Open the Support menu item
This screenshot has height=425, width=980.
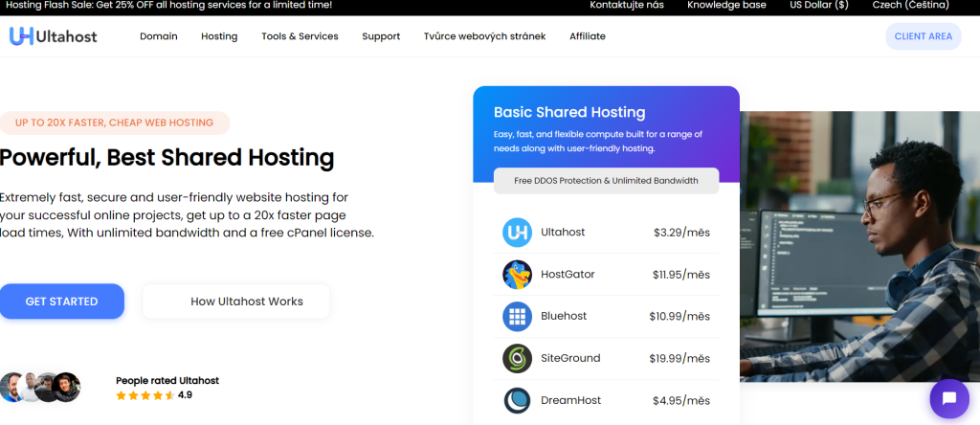(x=381, y=36)
